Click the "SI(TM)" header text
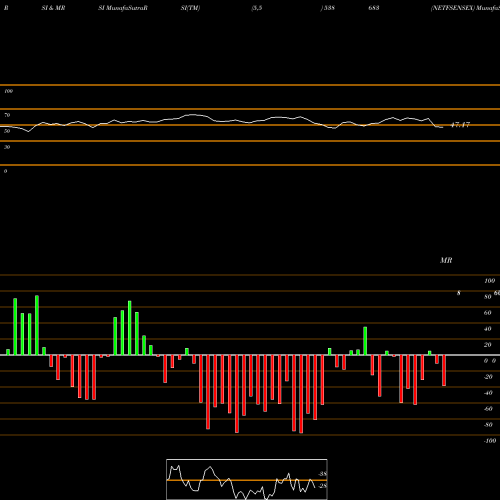The height and width of the screenshot is (500, 500). pyautogui.click(x=190, y=8)
